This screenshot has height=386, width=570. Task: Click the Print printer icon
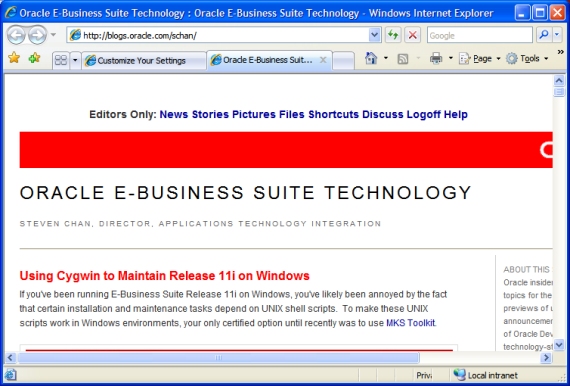(436, 58)
